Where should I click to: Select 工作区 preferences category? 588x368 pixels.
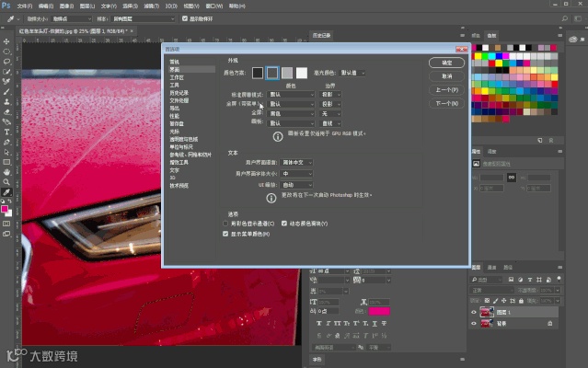pos(177,77)
